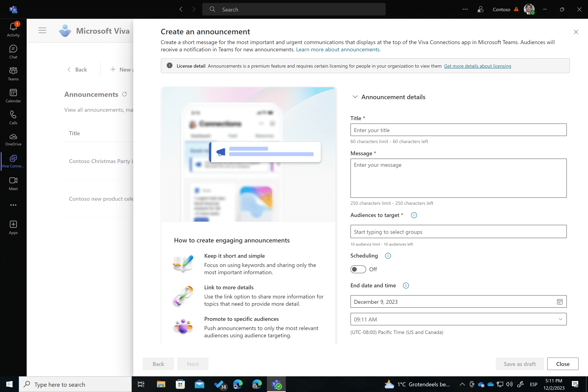The height and width of the screenshot is (392, 588).
Task: Focus the Teams Search box
Action: (x=294, y=9)
